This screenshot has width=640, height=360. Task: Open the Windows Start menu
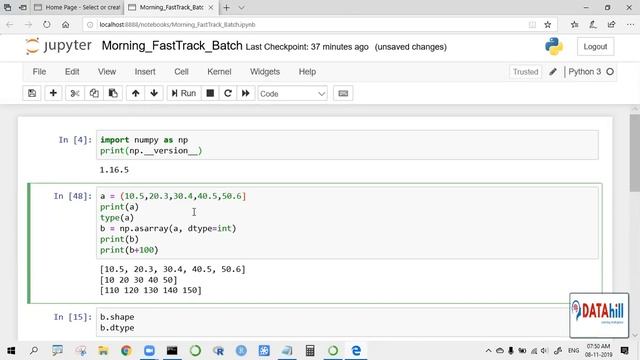11,351
